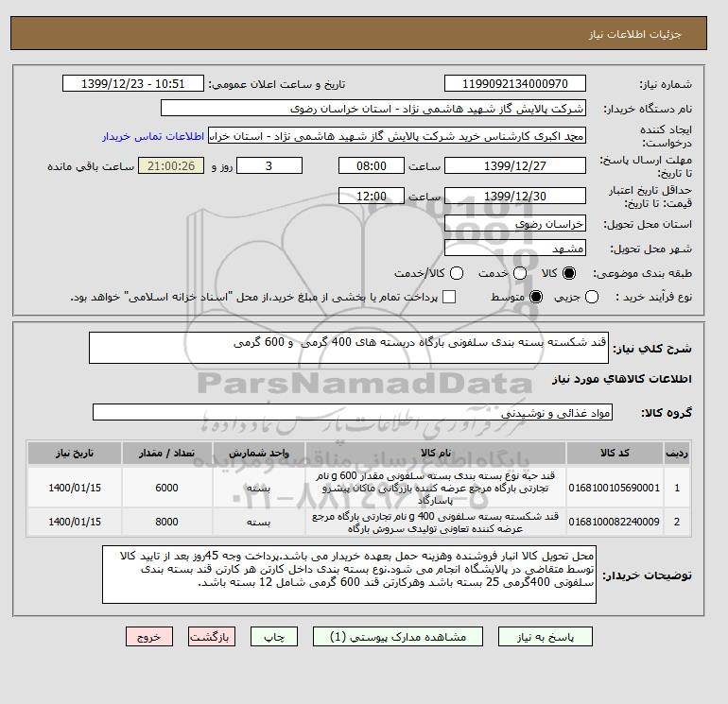Open the اطلاعات تماس خریدار link
728x704 pixels.
153,136
